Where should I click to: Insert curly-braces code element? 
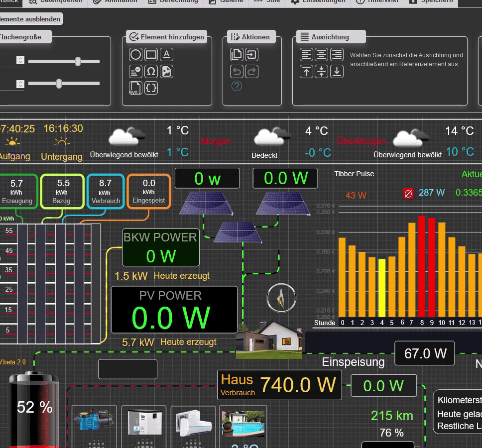(x=151, y=88)
